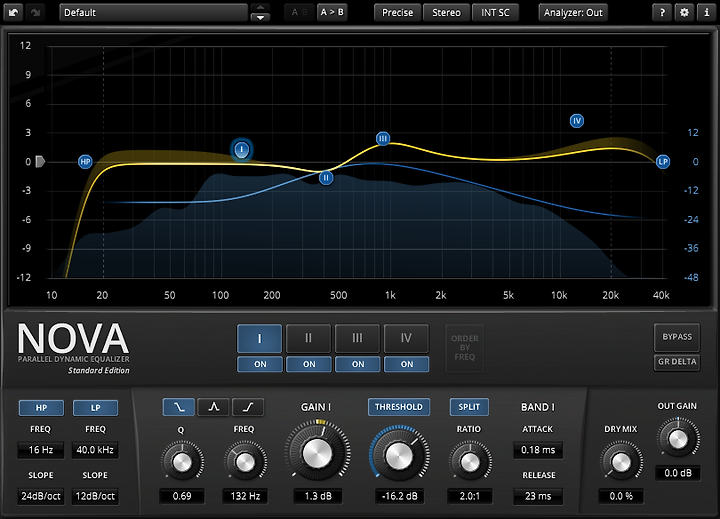This screenshot has width=720, height=519.
Task: Change the Stereo channel mode
Action: click(x=446, y=12)
